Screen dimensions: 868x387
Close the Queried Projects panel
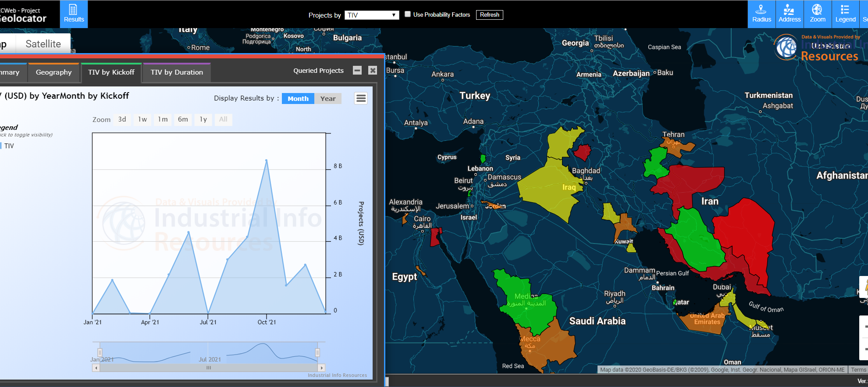coord(373,70)
